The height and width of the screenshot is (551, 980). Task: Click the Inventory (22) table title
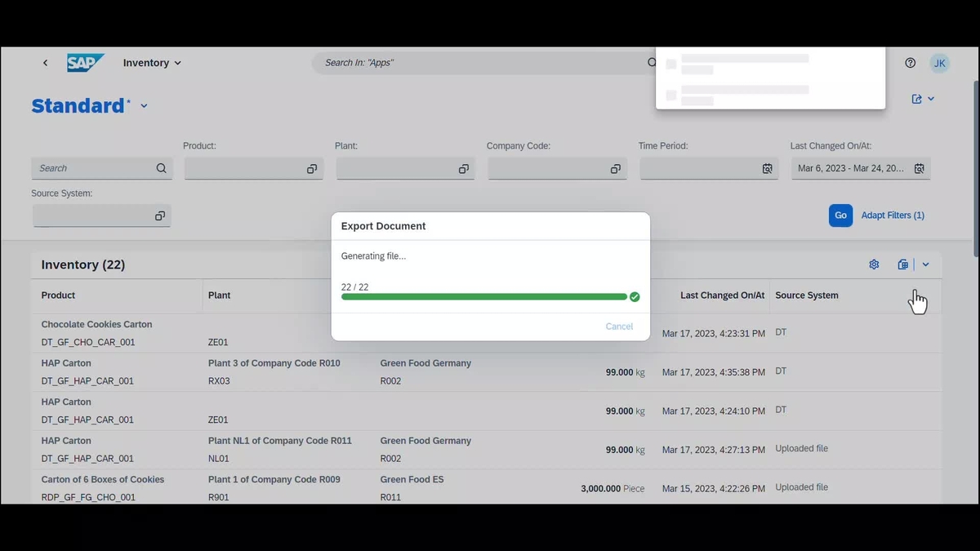83,264
